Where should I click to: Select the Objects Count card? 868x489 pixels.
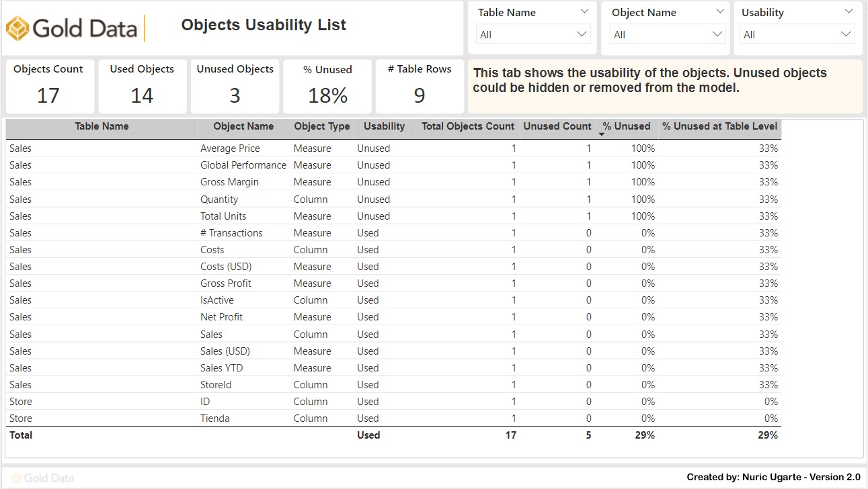point(48,86)
